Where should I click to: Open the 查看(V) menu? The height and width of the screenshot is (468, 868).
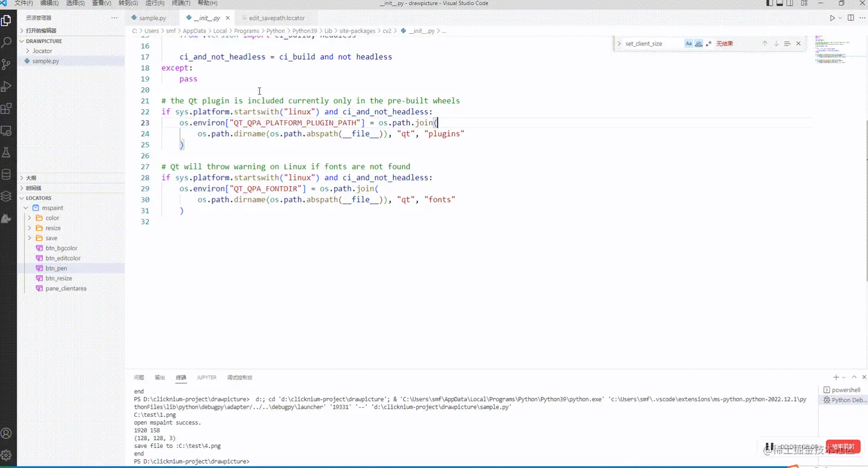(x=102, y=3)
